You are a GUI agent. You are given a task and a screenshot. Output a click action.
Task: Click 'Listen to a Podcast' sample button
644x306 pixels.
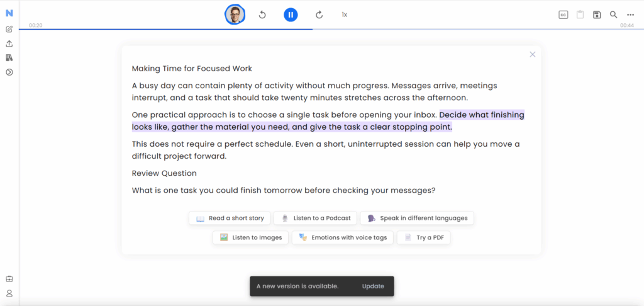(x=316, y=218)
